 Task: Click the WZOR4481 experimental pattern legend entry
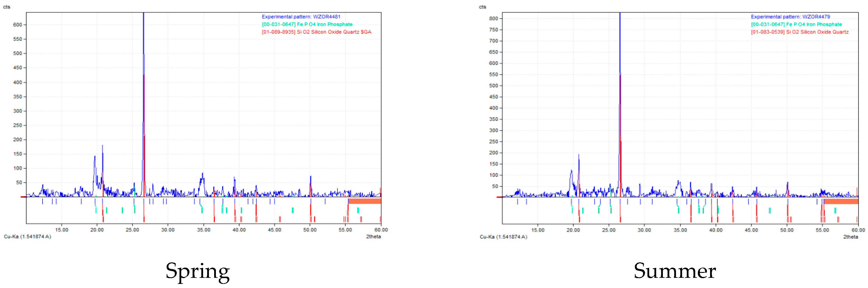(301, 17)
